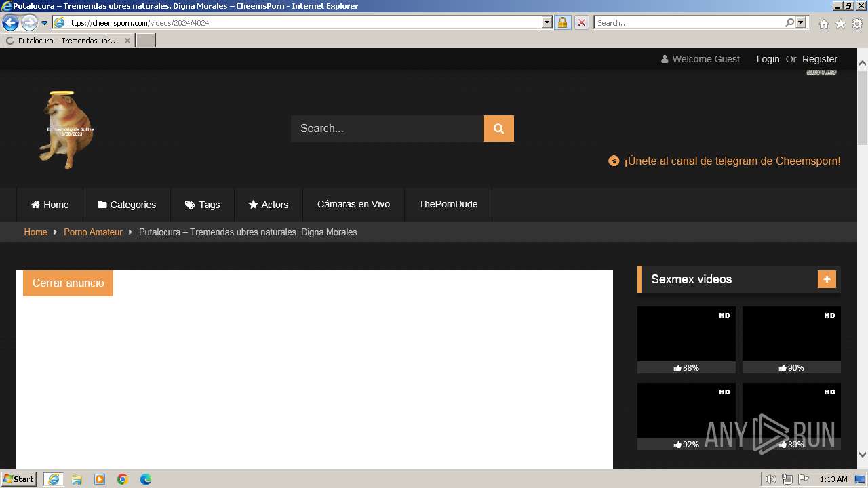Image resolution: width=868 pixels, height=488 pixels.
Task: Click the Sexmex videos heading
Action: pos(691,279)
